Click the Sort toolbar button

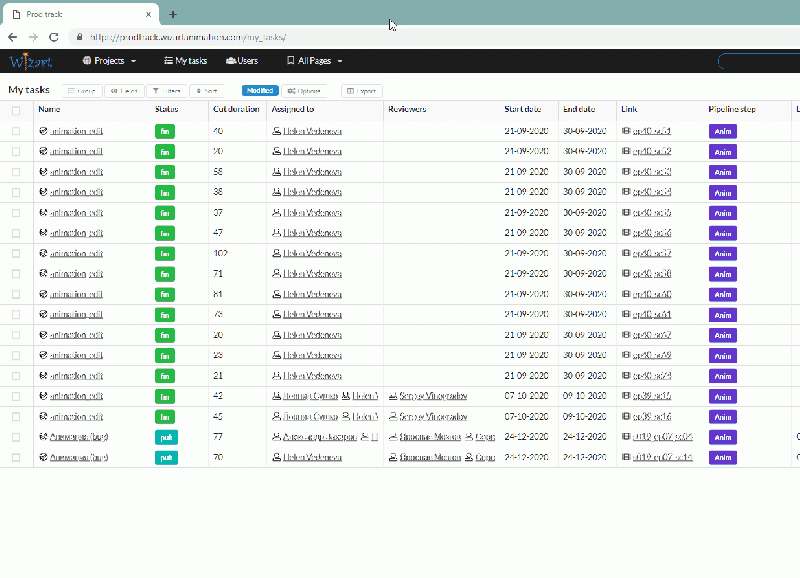(206, 90)
